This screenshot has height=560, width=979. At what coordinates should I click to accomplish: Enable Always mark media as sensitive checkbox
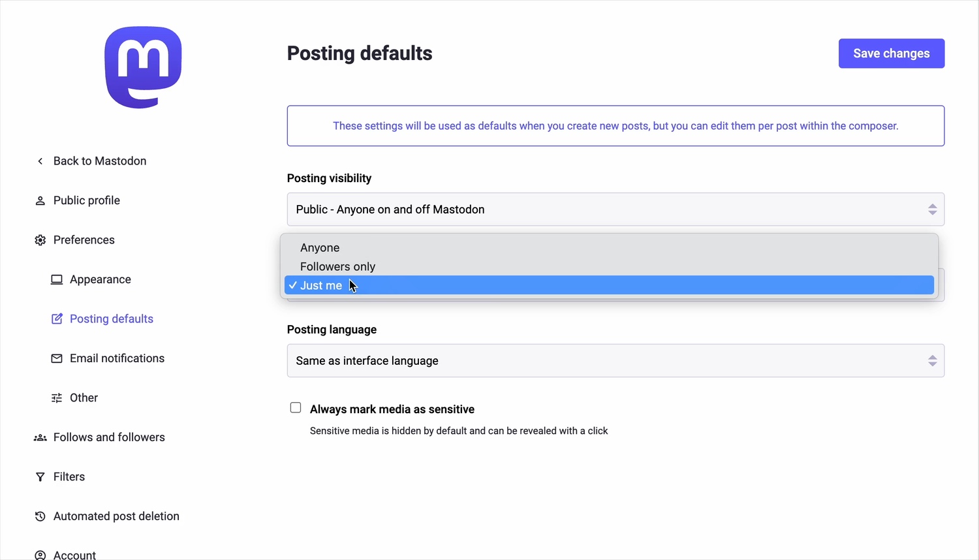(x=296, y=408)
